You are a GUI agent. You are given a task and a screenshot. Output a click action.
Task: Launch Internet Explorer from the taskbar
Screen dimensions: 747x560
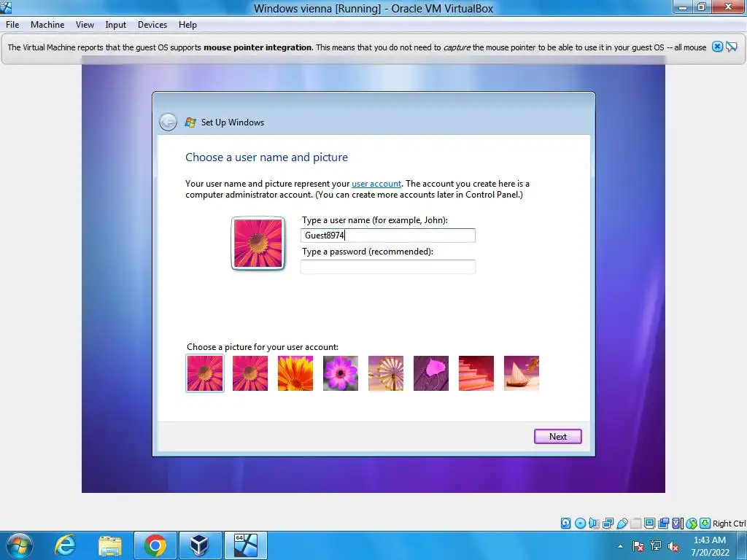pos(64,545)
